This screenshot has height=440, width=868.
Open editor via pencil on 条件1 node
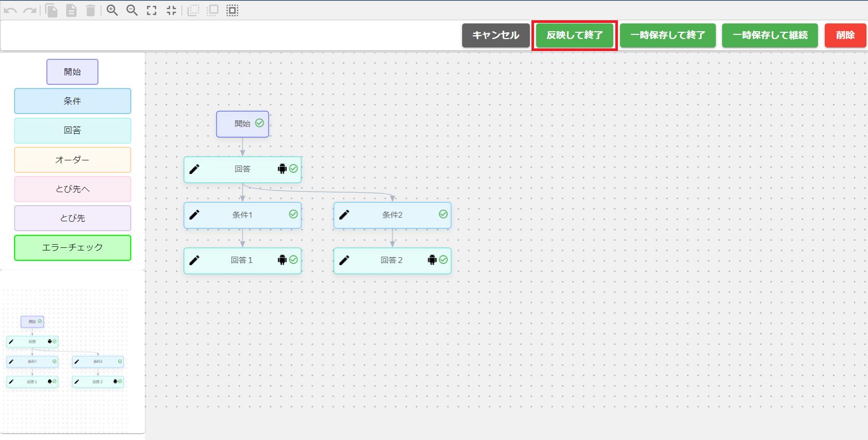194,215
